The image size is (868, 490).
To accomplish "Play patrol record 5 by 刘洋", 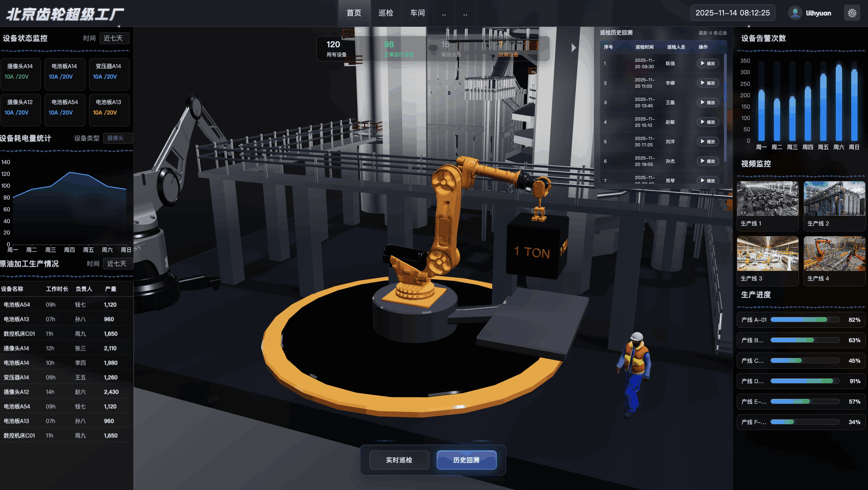I will [x=708, y=142].
